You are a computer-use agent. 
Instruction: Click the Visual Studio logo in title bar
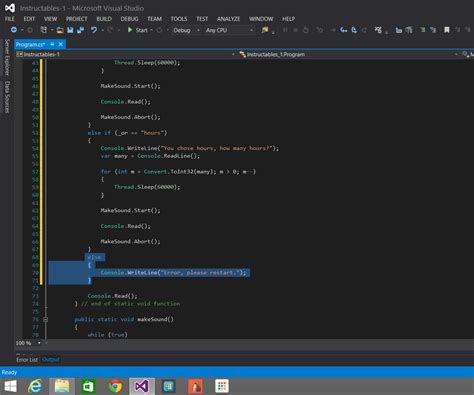point(10,8)
